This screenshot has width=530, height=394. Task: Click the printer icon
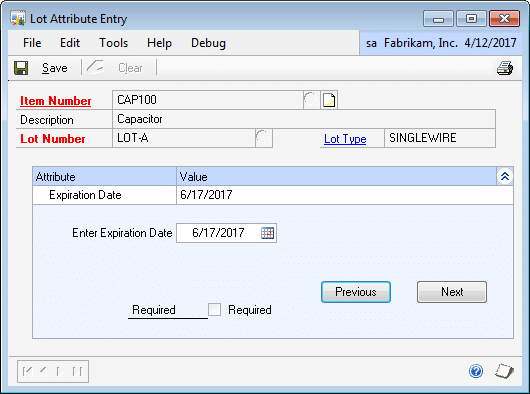505,68
